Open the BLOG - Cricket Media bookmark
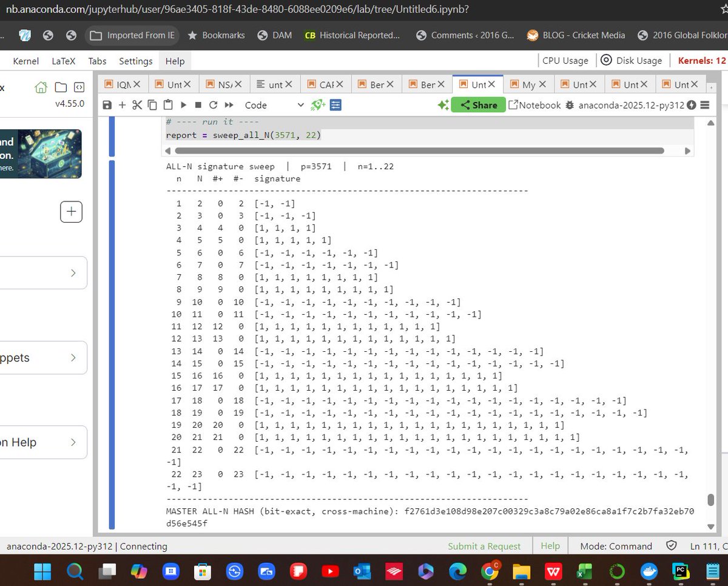Viewport: 728px width, 586px height. (x=576, y=35)
